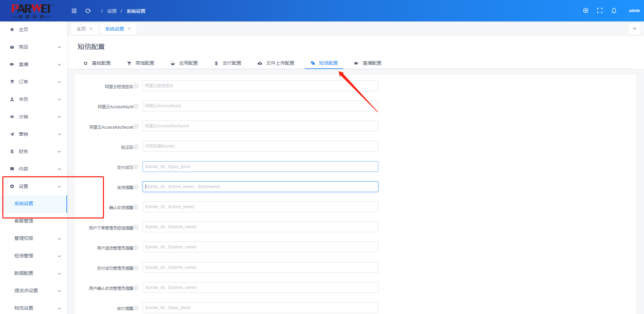Click the refresh page icon
644x314 pixels.
88,11
